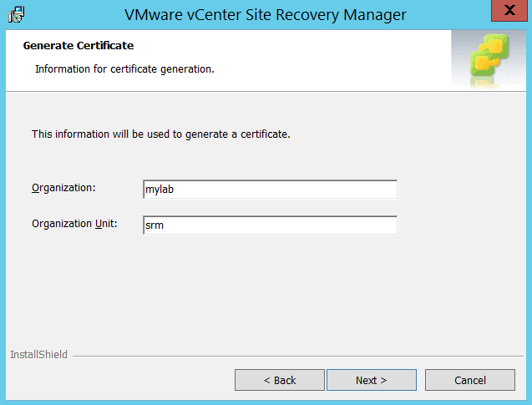Click the certificate information description text
Image resolution: width=532 pixels, height=405 pixels.
click(x=160, y=134)
